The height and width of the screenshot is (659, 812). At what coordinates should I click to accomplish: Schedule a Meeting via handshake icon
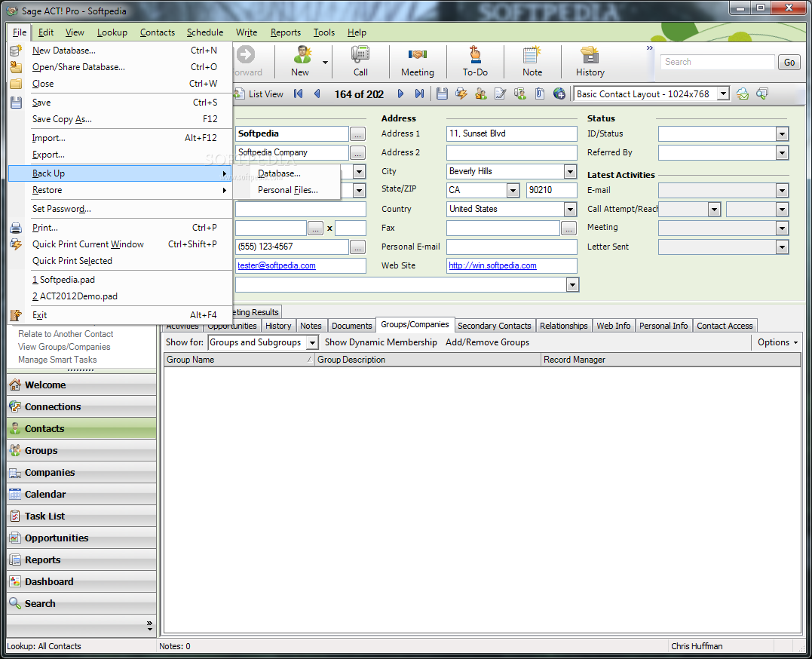click(418, 55)
